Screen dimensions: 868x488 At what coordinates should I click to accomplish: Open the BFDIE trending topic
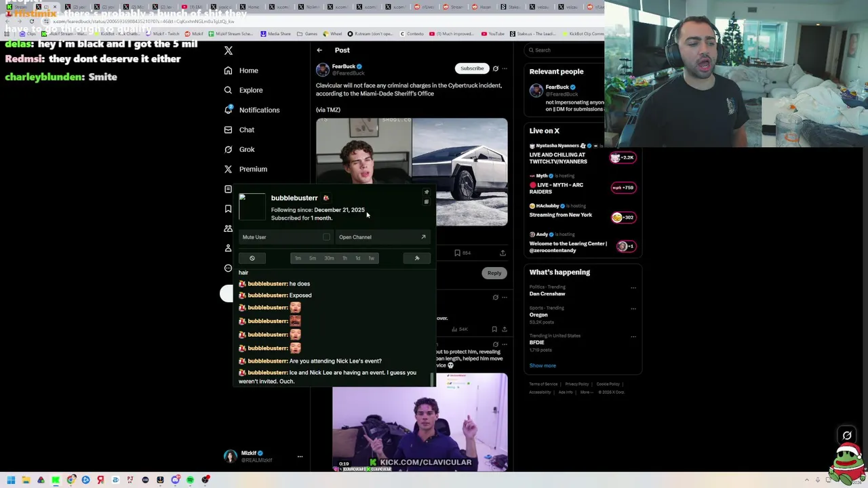[537, 343]
